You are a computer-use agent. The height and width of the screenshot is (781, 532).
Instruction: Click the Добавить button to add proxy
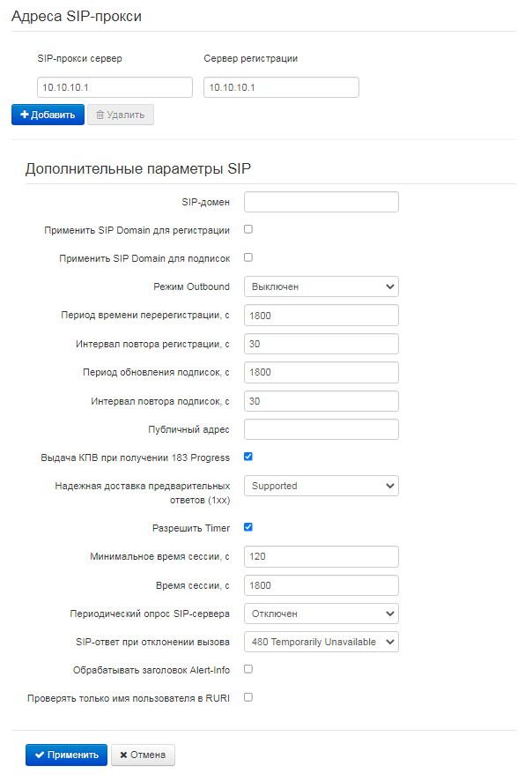[48, 115]
